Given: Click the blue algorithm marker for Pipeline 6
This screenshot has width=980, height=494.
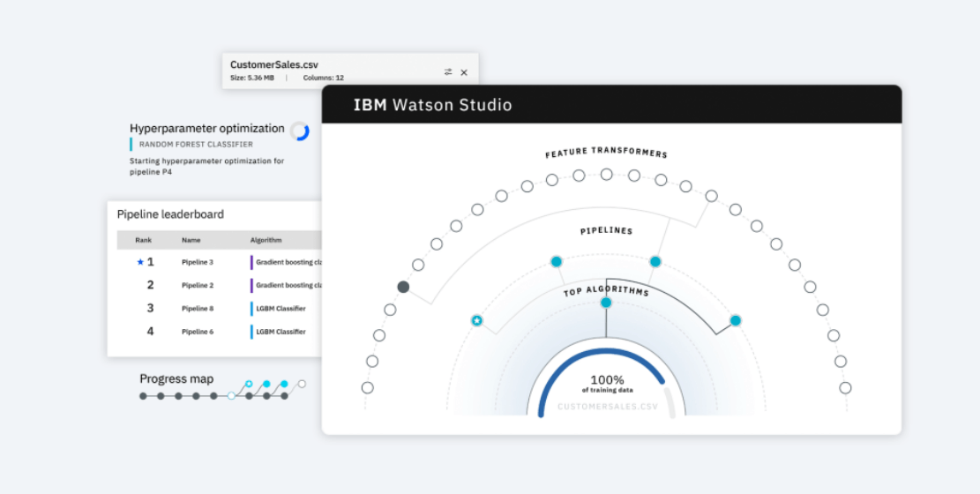Looking at the screenshot, I should [251, 332].
